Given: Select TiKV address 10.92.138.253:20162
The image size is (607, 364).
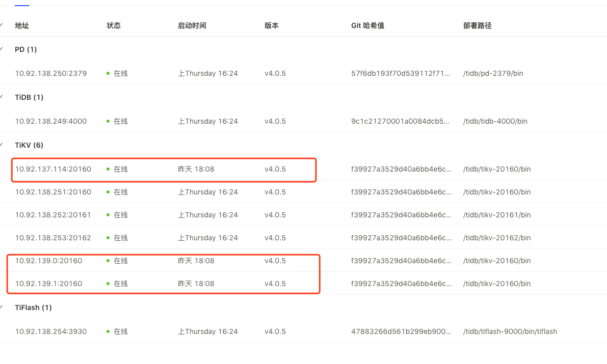Looking at the screenshot, I should [x=53, y=238].
